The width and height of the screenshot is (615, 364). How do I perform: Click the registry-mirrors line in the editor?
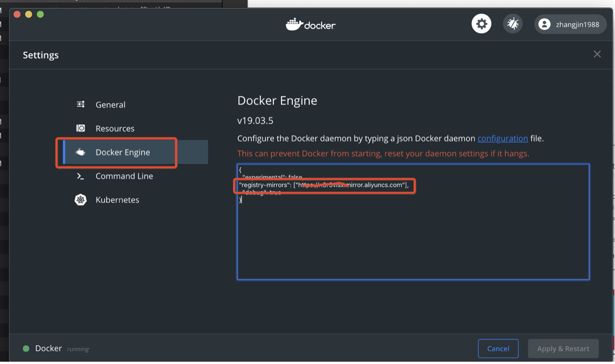pyautogui.click(x=324, y=185)
